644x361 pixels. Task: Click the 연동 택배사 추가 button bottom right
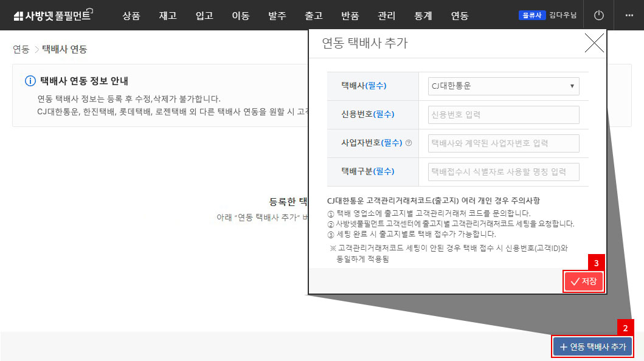coord(592,345)
